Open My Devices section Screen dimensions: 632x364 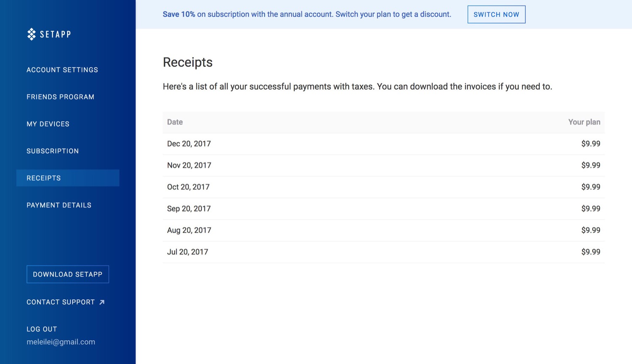(48, 124)
